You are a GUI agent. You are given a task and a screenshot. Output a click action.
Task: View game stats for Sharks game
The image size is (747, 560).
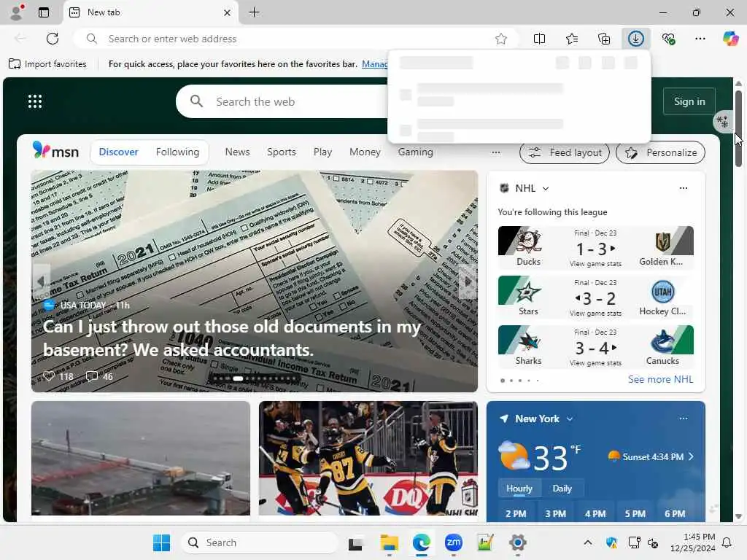coord(595,363)
